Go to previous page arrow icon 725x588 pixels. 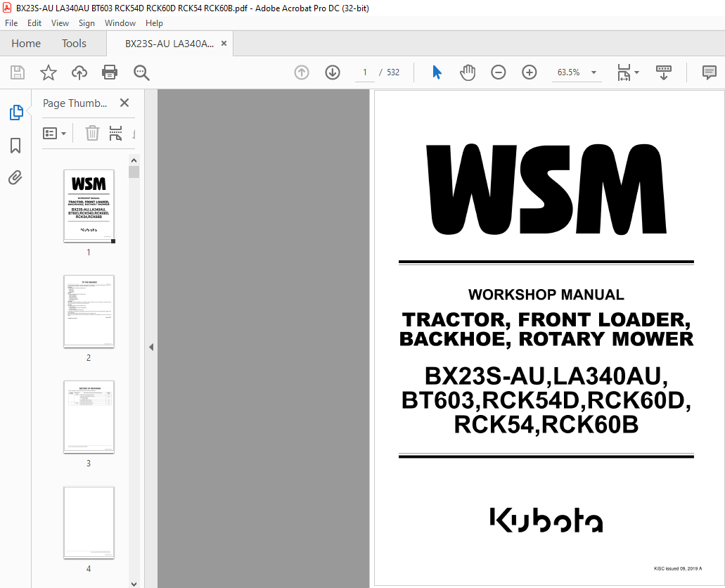coord(302,72)
